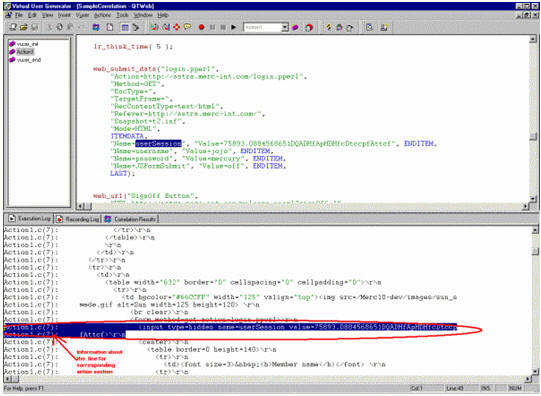Run the script with the black play arrow
This screenshot has height=396, width=541.
(x=234, y=27)
